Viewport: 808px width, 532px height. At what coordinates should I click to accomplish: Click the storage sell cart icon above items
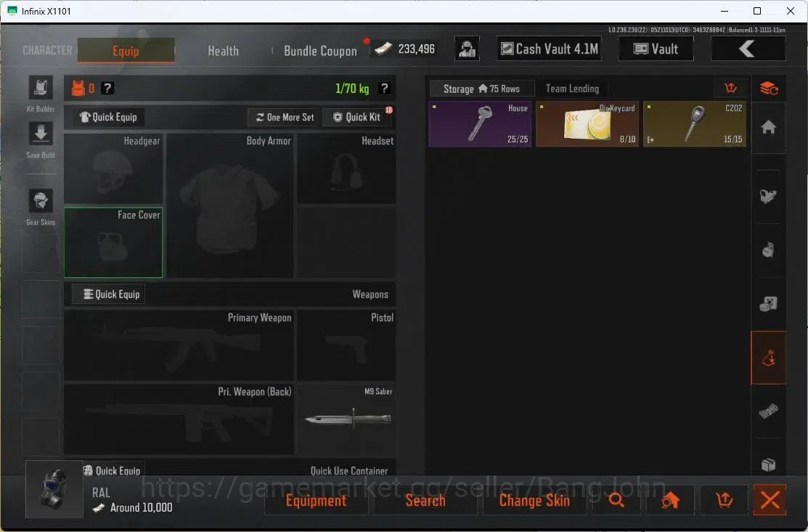[730, 89]
